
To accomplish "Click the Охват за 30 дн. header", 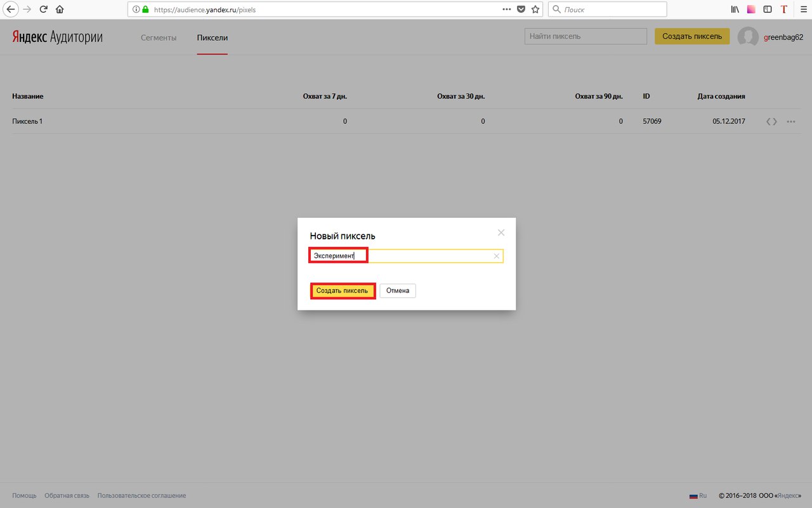I will (461, 97).
